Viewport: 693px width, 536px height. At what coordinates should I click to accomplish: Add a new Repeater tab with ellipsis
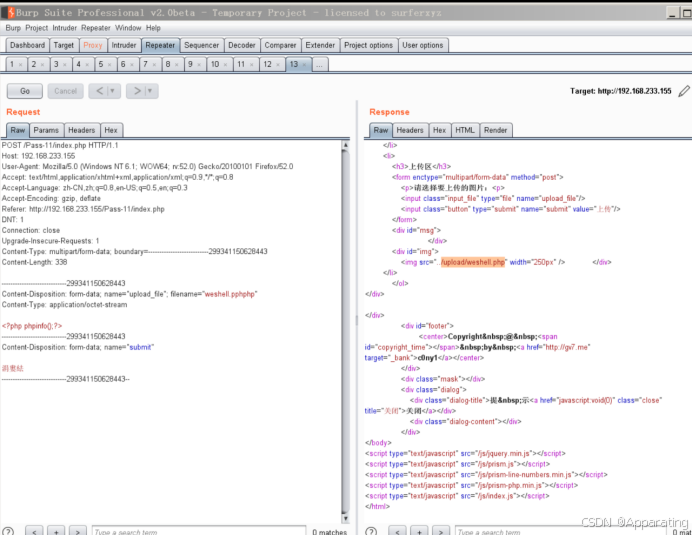(320, 65)
